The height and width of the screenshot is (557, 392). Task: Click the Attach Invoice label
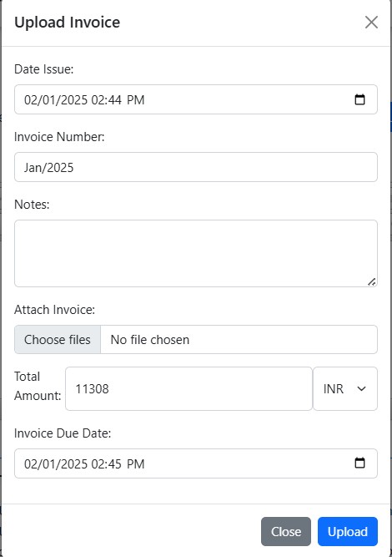55,310
